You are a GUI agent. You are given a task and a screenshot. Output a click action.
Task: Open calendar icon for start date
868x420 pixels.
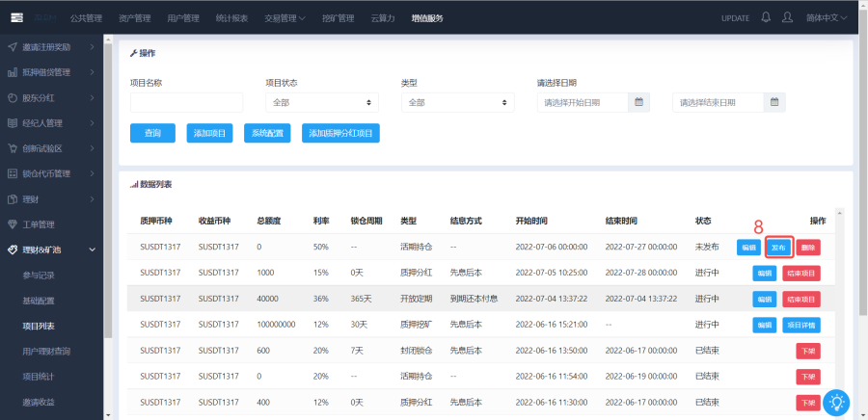638,102
